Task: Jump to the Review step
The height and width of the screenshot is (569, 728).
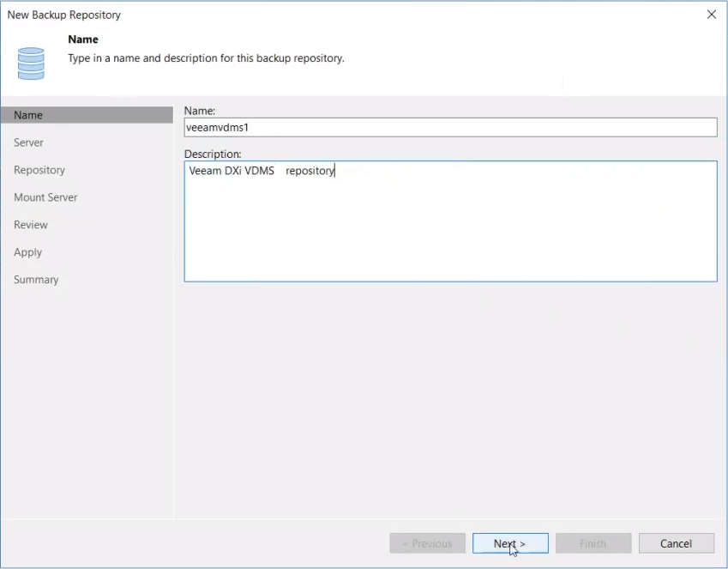Action: (31, 225)
